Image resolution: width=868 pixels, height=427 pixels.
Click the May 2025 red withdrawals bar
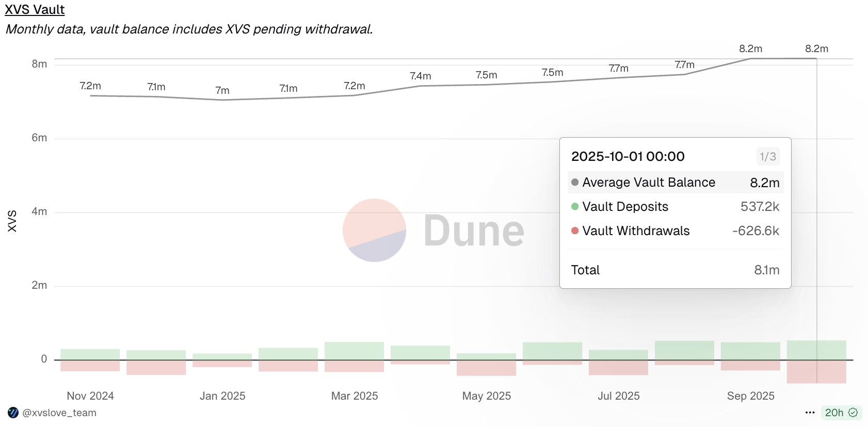tap(486, 368)
